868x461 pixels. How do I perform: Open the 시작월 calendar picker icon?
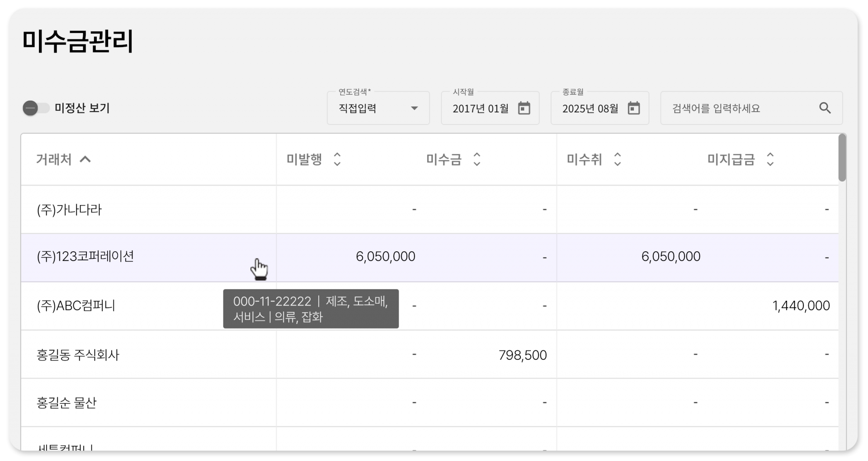tap(524, 108)
